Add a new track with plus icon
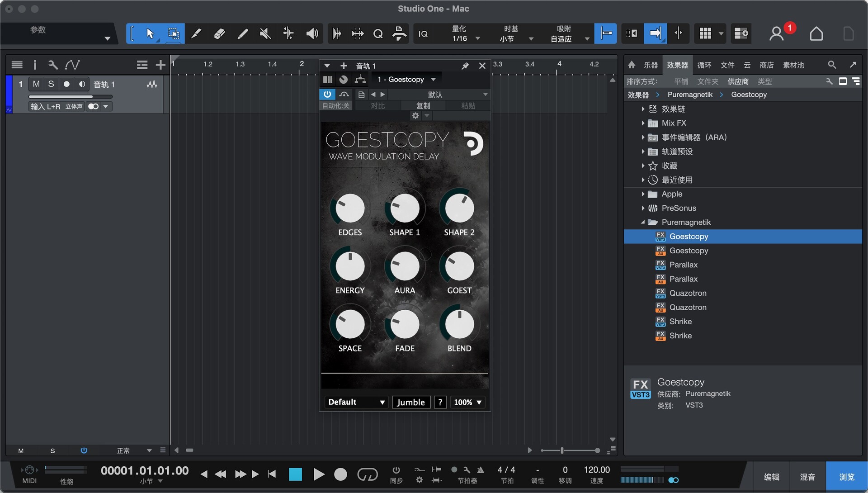Viewport: 868px width, 493px height. tap(160, 65)
